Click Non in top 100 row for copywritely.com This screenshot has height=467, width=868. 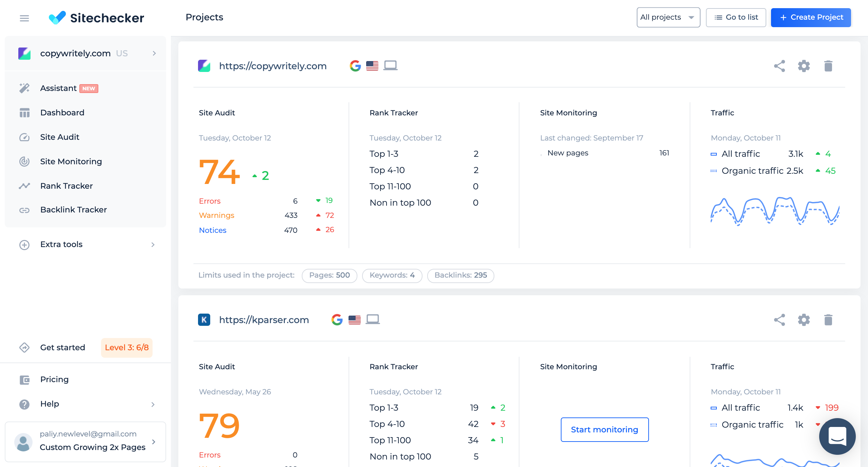[424, 203]
